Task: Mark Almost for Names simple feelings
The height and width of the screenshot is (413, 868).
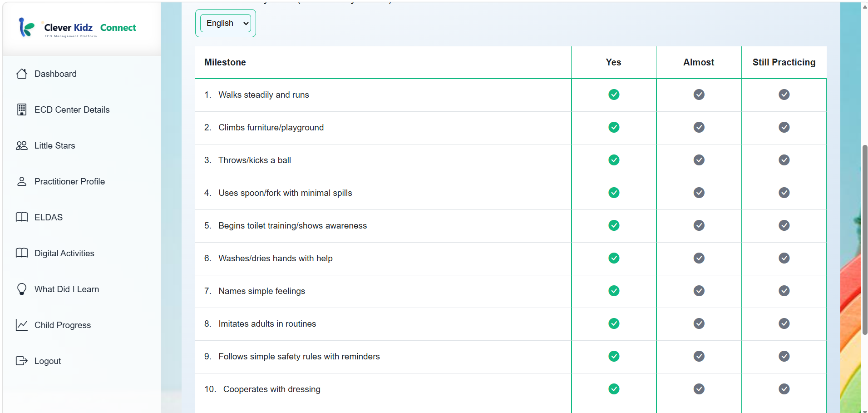Action: click(699, 291)
